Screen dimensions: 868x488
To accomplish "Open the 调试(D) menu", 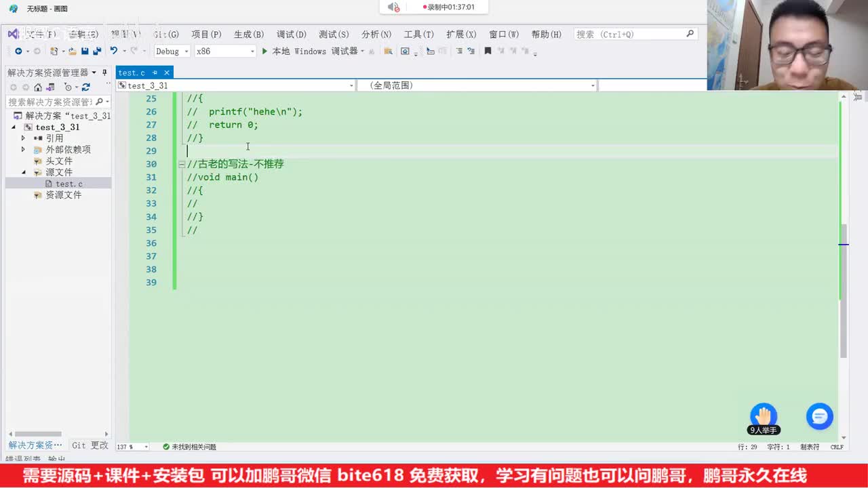I will (x=292, y=34).
